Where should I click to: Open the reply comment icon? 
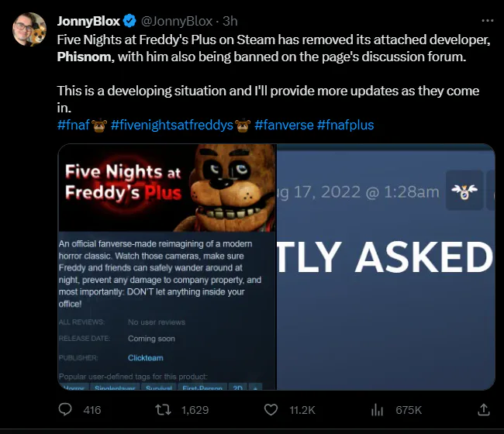click(65, 409)
